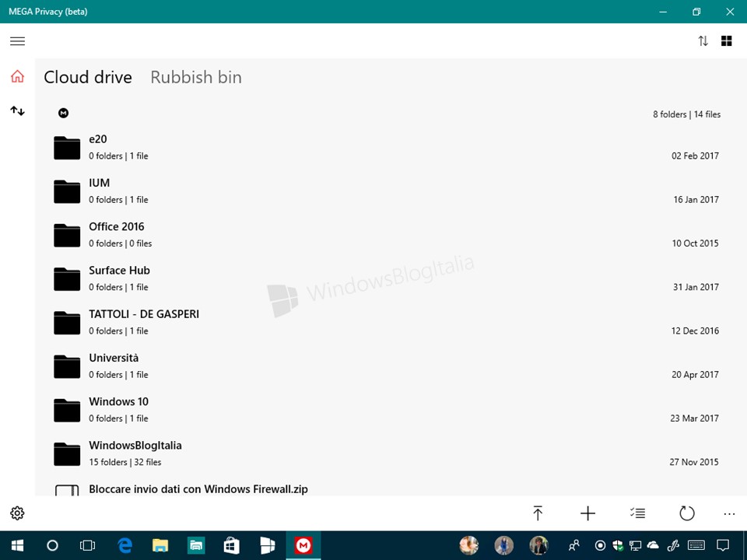Open the touch keyboard tray icon

tap(696, 545)
